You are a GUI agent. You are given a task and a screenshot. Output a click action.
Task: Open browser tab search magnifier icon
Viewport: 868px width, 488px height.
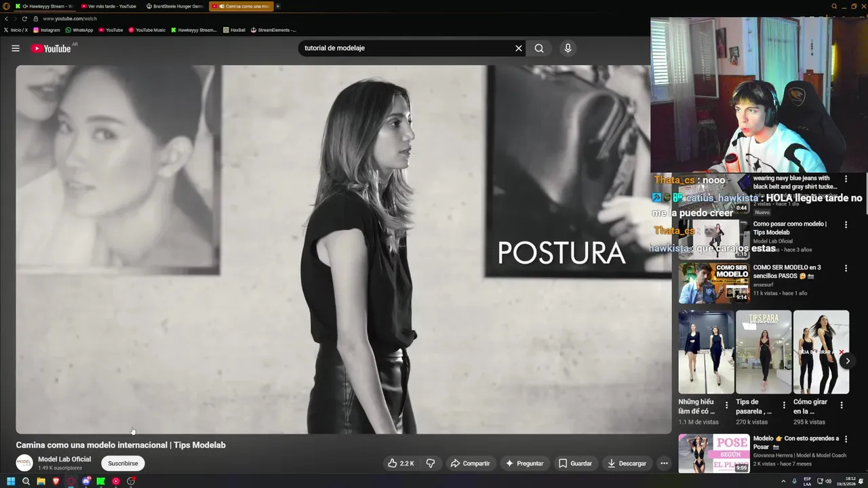point(834,6)
